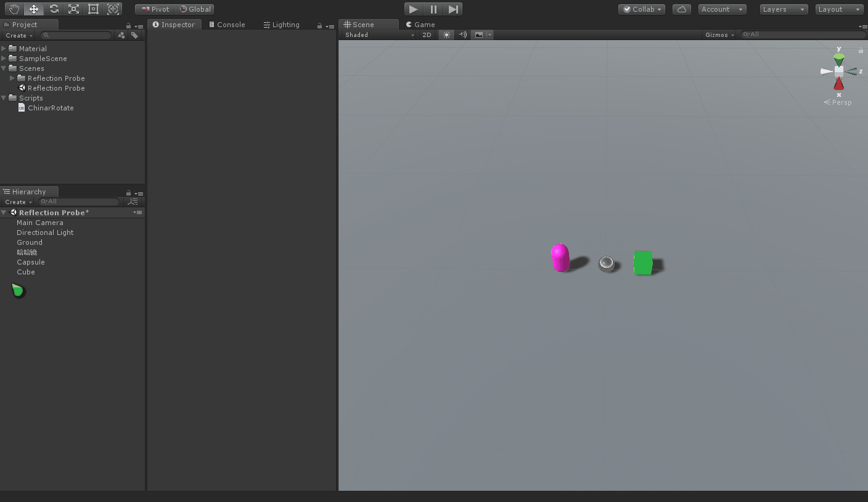Viewport: 868px width, 502px height.
Task: Lock the Project panel
Action: tap(128, 26)
